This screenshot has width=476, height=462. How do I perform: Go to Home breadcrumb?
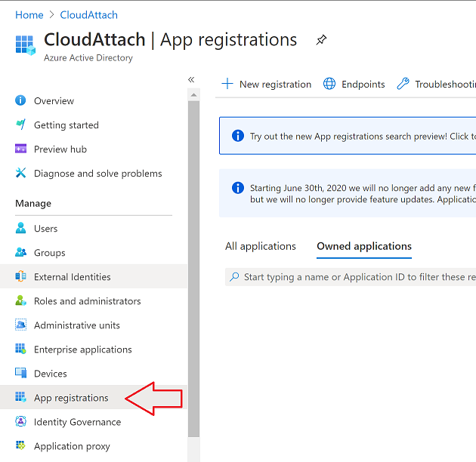pyautogui.click(x=29, y=15)
